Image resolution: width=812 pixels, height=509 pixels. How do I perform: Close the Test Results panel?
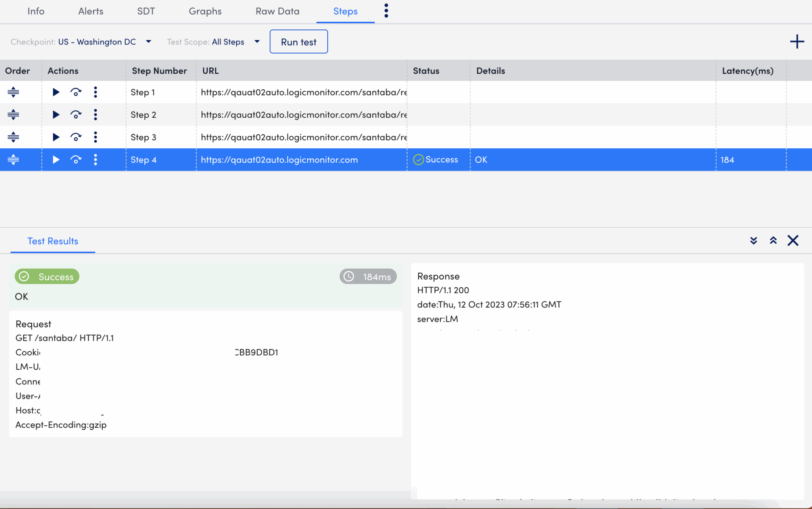click(x=793, y=240)
